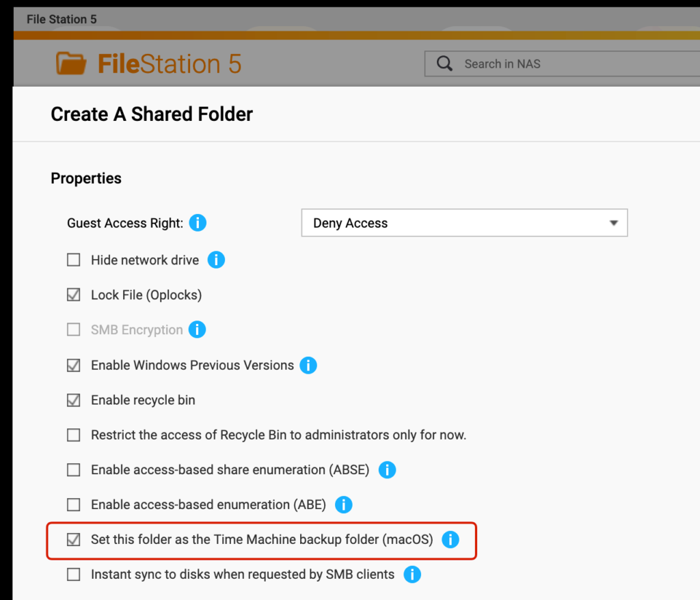This screenshot has width=700, height=600.
Task: Click the info icon beside SMB Encryption
Action: tap(197, 329)
